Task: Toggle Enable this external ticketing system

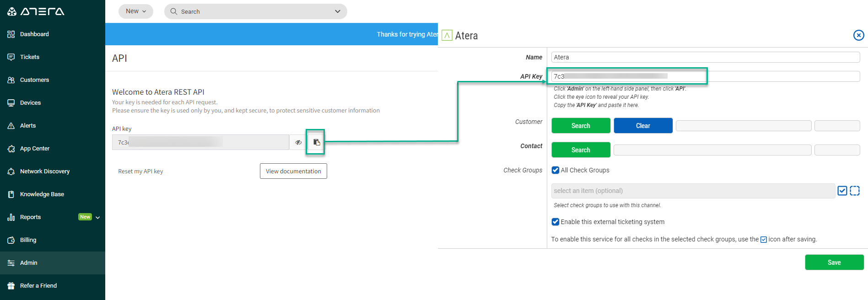Action: (555, 222)
